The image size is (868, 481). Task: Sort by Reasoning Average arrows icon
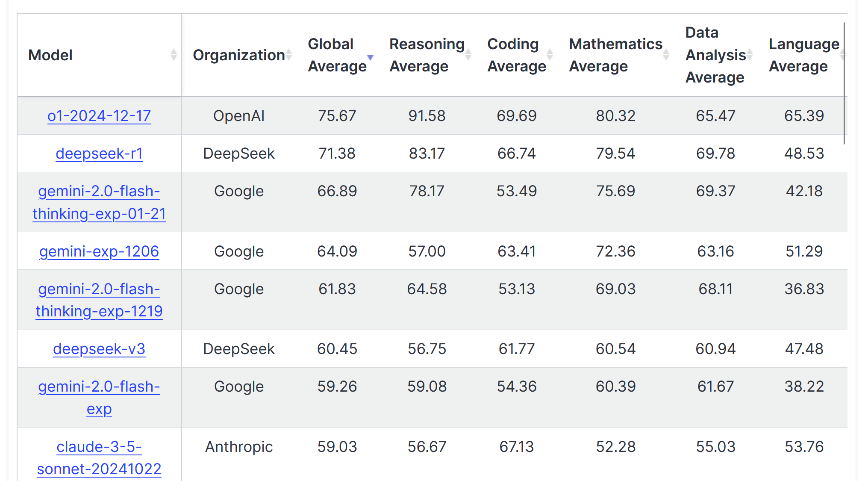pyautogui.click(x=468, y=55)
